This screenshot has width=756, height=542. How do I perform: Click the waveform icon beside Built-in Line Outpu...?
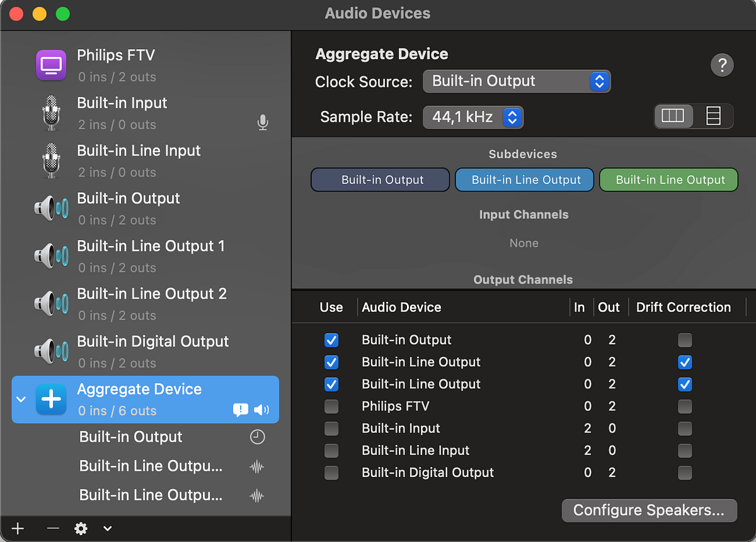(x=257, y=466)
